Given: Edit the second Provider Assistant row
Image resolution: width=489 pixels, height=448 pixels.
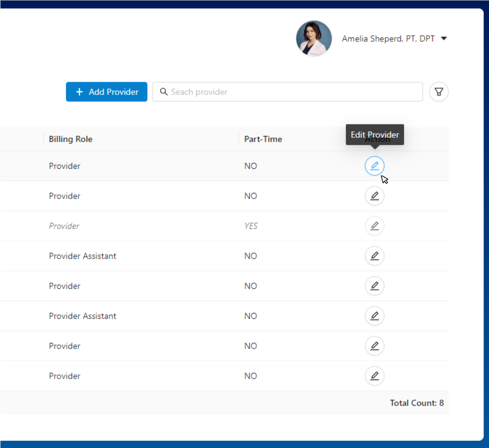Looking at the screenshot, I should (x=374, y=316).
